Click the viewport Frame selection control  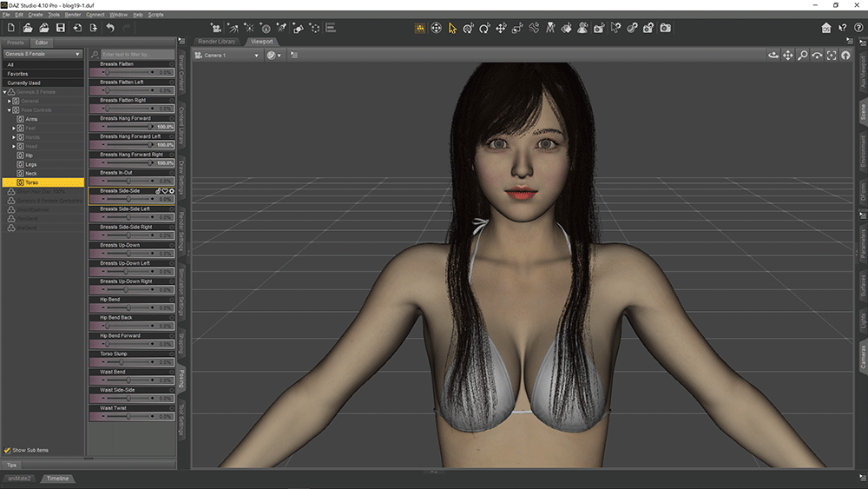tap(831, 56)
